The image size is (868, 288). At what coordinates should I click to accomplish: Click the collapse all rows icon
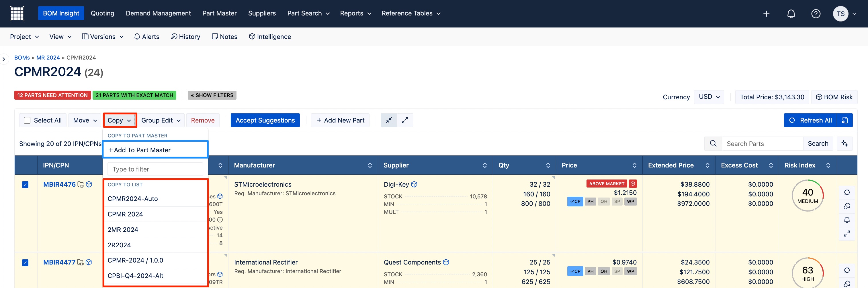coord(388,120)
